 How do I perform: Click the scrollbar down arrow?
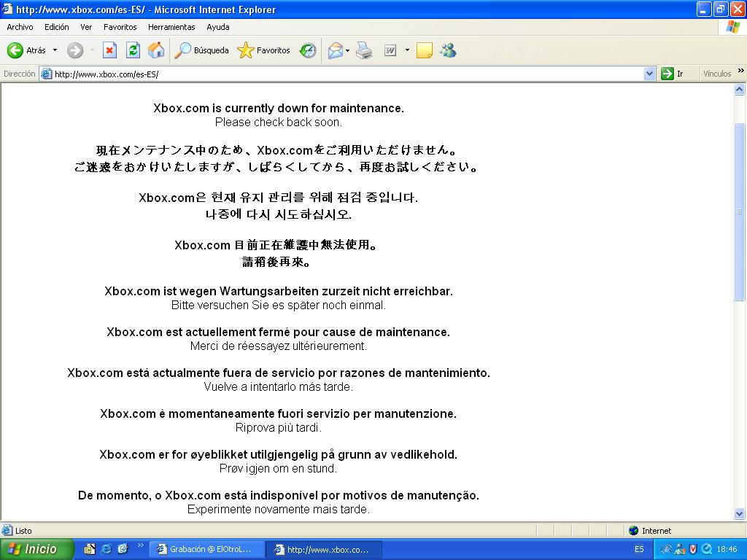pyautogui.click(x=740, y=513)
